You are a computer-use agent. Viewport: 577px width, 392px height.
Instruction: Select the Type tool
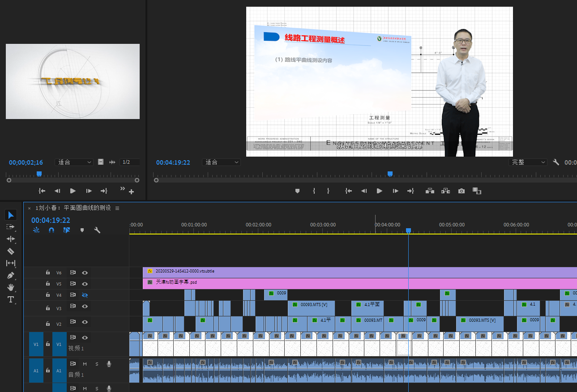pyautogui.click(x=11, y=299)
